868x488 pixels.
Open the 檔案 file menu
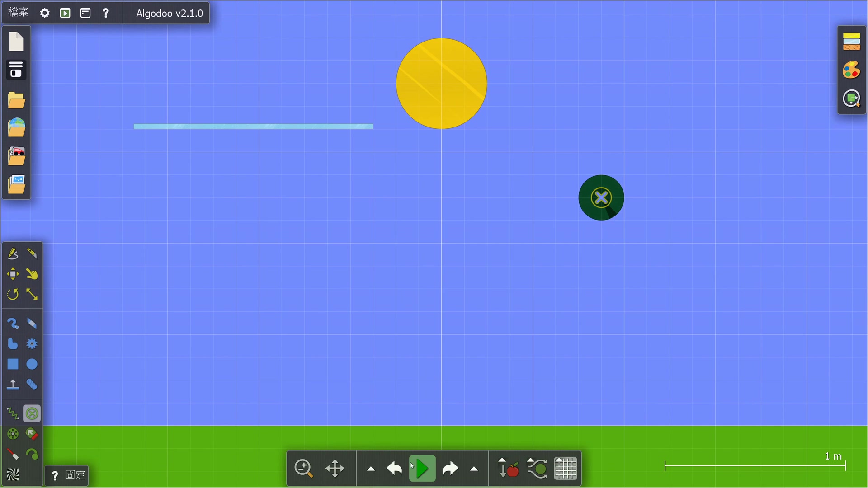[x=18, y=13]
